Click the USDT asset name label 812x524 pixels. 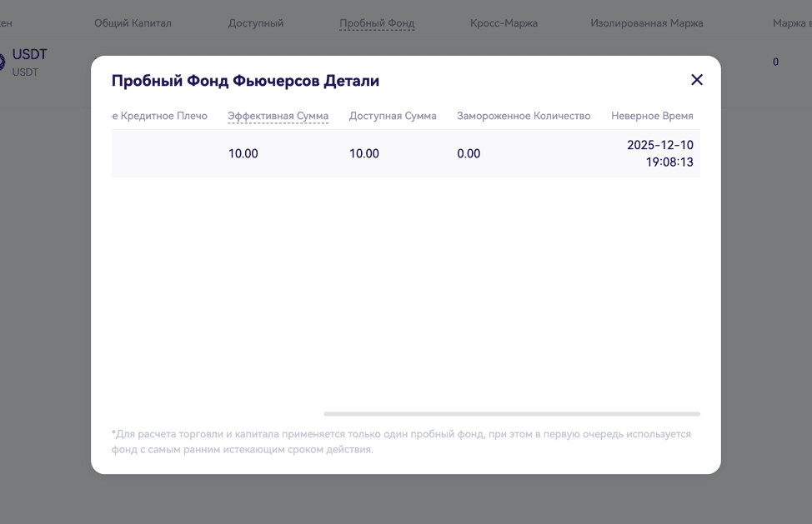(x=29, y=55)
